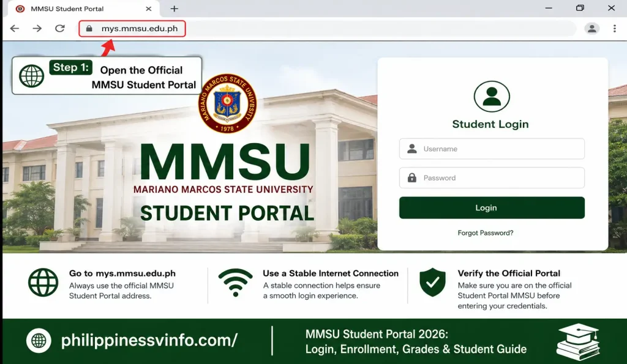
Task: Click the 'Student Login' title text
Action: (490, 124)
